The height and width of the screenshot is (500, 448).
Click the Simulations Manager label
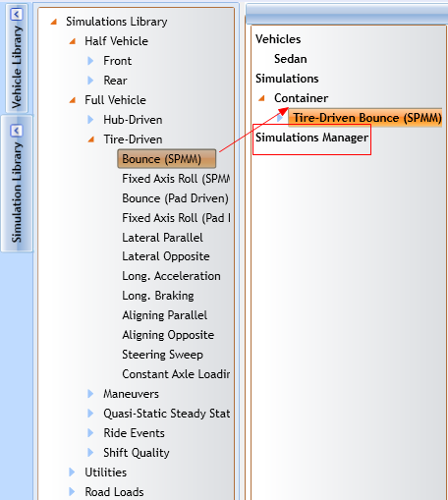point(311,138)
